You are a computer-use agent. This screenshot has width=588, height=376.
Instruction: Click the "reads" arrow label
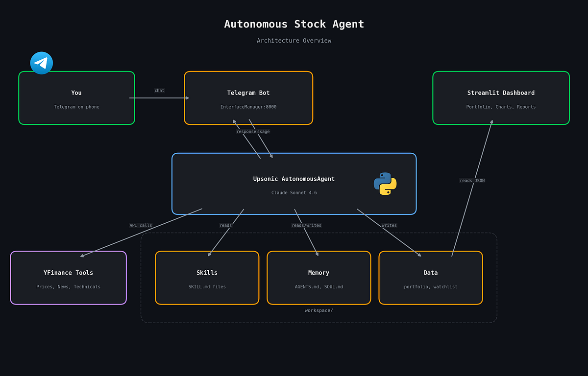[x=225, y=226]
